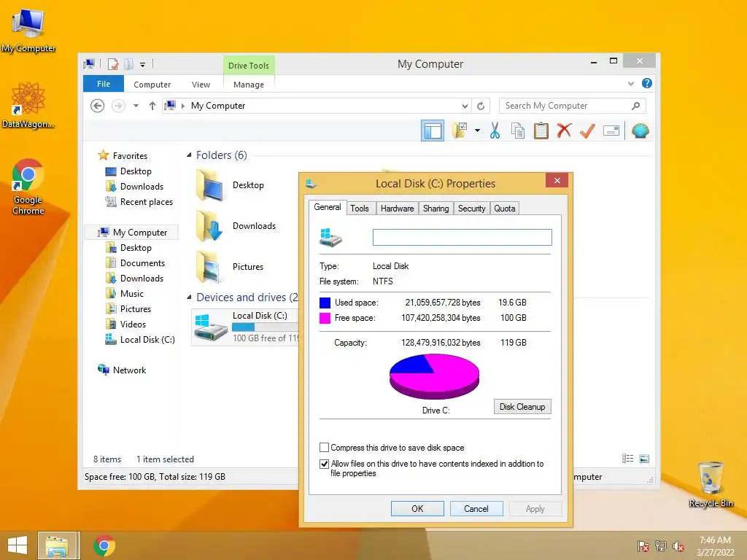Open the Manage ribbon tab
The image size is (747, 560).
(x=249, y=85)
